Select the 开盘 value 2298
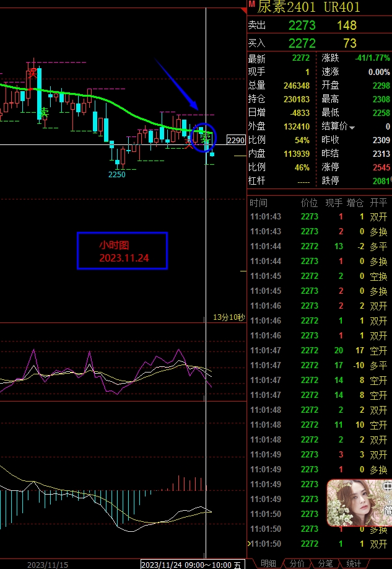The height and width of the screenshot is (569, 392). (381, 86)
